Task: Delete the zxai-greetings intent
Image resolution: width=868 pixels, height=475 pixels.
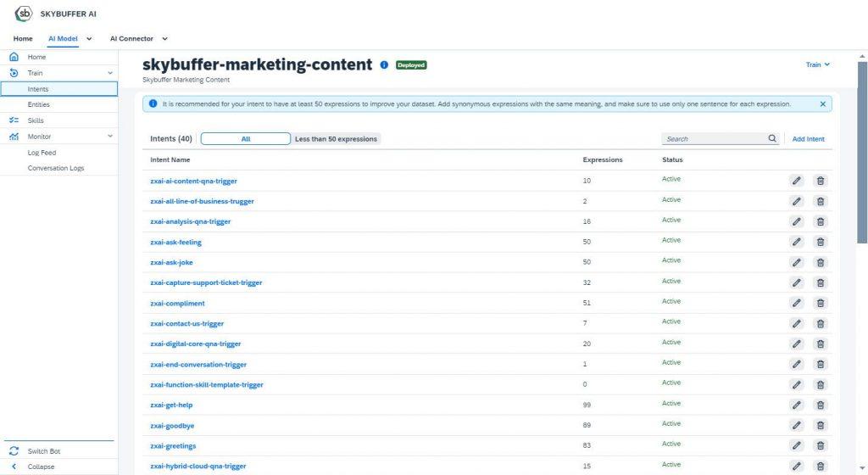Action: (821, 445)
